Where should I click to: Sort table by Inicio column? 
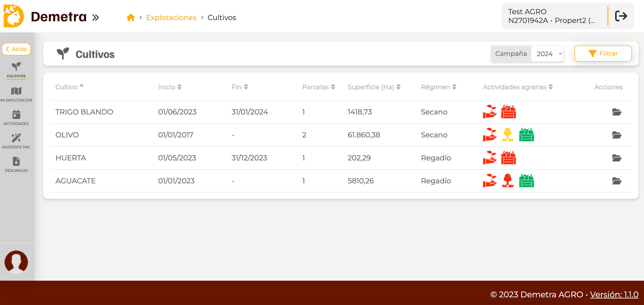pyautogui.click(x=169, y=87)
